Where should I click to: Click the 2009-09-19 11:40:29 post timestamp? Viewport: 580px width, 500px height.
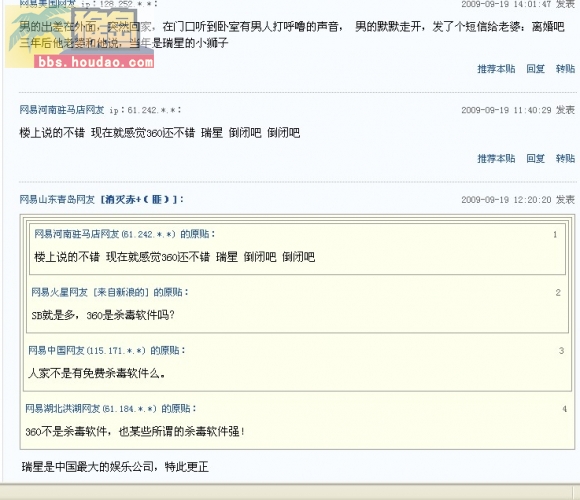(506, 110)
